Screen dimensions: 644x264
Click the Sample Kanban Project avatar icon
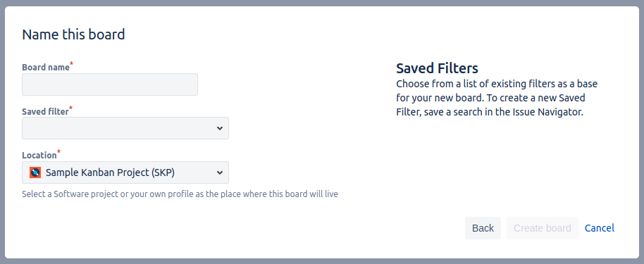(35, 172)
